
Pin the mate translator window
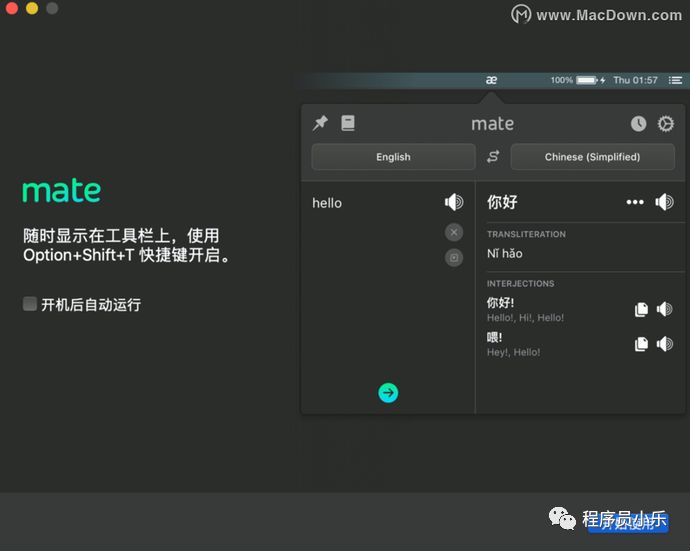tap(320, 123)
